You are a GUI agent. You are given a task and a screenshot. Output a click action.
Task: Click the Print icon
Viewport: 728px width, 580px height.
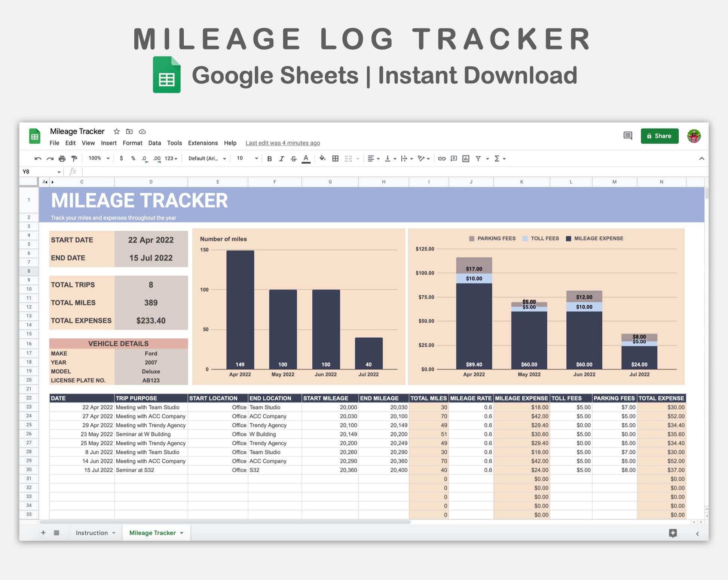[62, 159]
